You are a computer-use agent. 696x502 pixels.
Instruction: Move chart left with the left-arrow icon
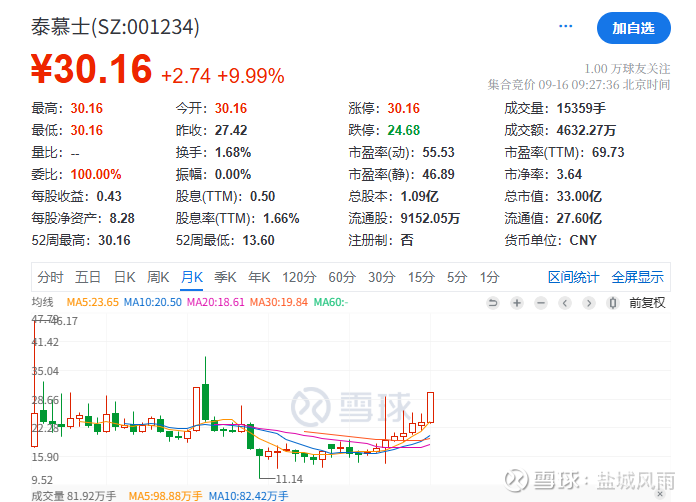pyautogui.click(x=565, y=303)
